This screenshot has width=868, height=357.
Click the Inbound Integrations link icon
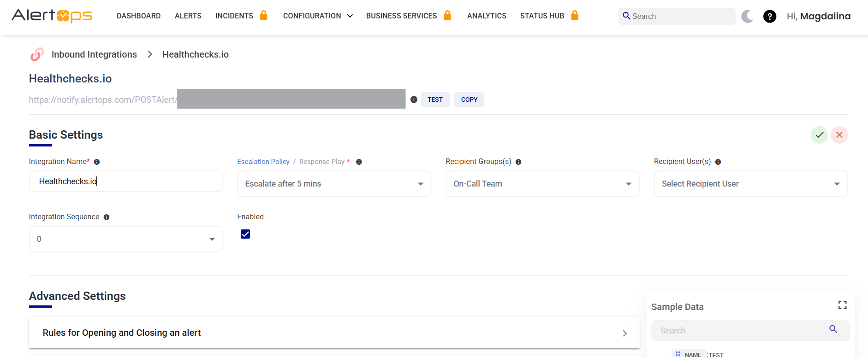pos(37,54)
